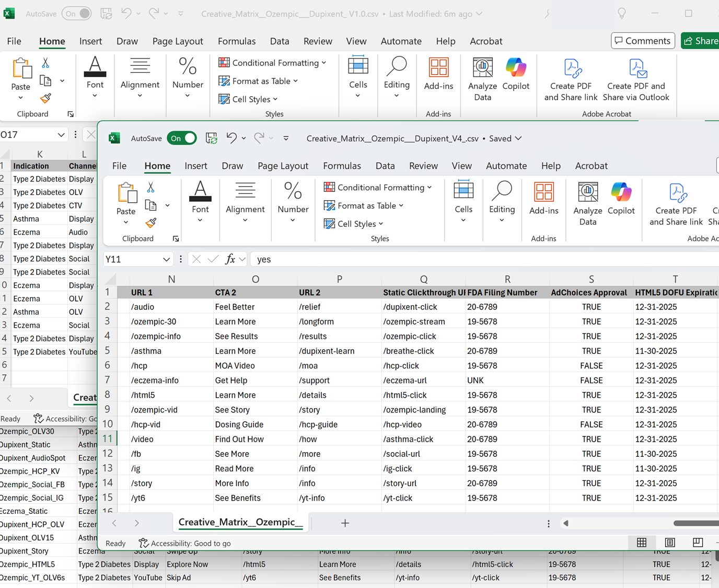The height and width of the screenshot is (588, 719).
Task: Open the Comments panel
Action: click(643, 40)
